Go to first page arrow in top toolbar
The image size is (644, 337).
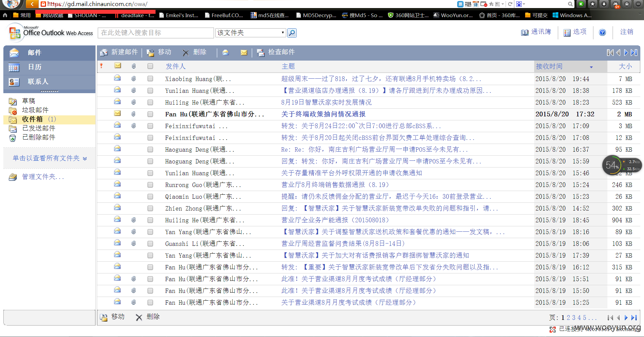pos(610,52)
